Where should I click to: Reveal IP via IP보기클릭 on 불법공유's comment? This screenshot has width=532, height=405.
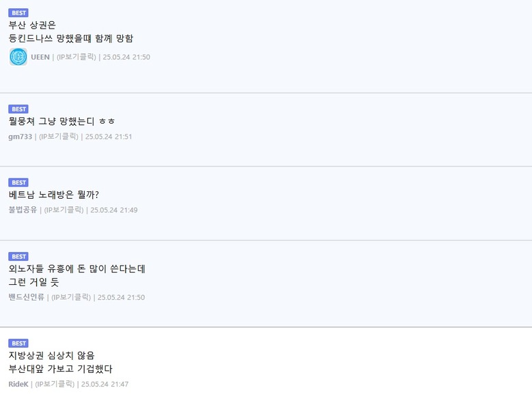coord(64,210)
